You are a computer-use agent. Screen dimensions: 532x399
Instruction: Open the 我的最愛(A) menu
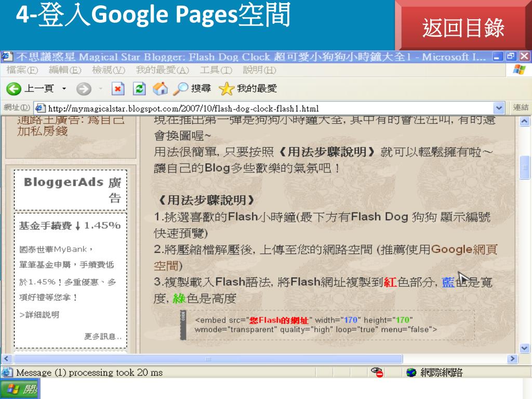(x=162, y=70)
